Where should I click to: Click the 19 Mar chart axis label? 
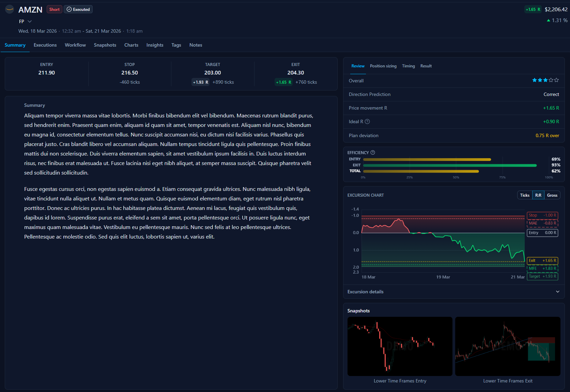(x=443, y=277)
